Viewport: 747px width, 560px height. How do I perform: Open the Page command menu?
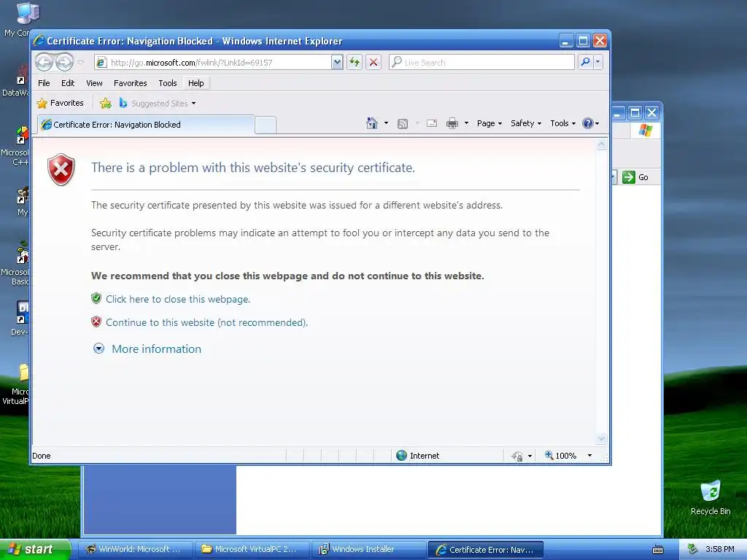[489, 123]
